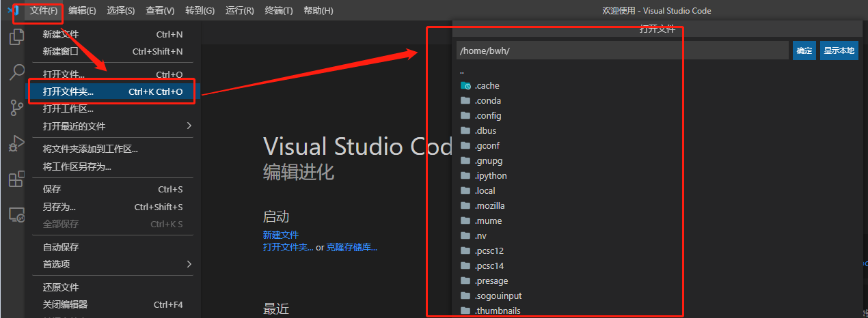Open the 转到(G) menu
Image resolution: width=868 pixels, height=318 pixels.
tap(200, 10)
